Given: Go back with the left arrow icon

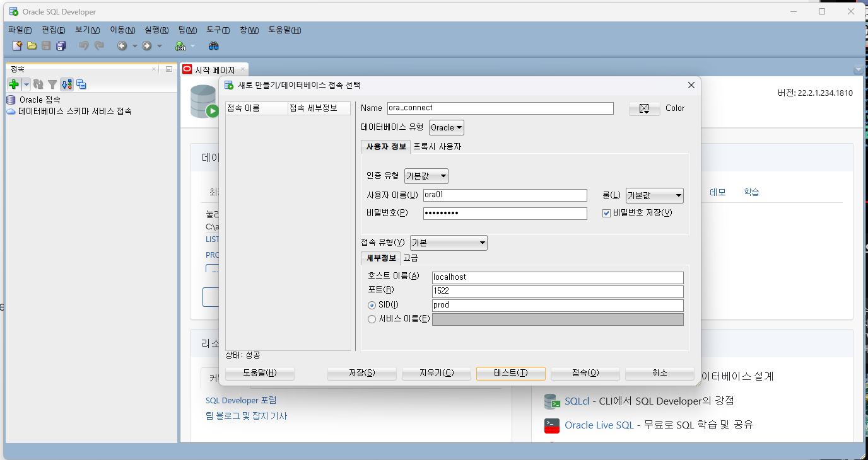Looking at the screenshot, I should pos(122,45).
